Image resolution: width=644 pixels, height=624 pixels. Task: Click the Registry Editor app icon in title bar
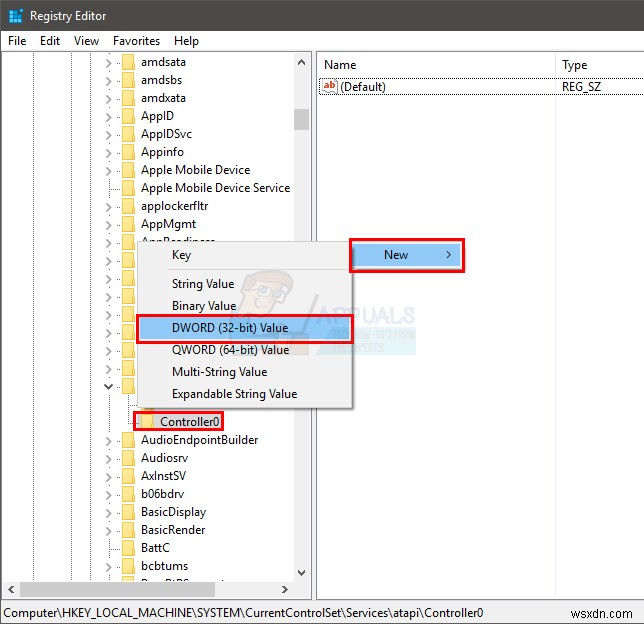pos(16,16)
